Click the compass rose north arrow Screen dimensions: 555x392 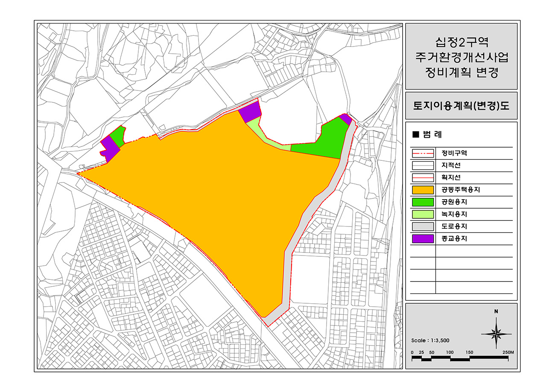pos(496,333)
